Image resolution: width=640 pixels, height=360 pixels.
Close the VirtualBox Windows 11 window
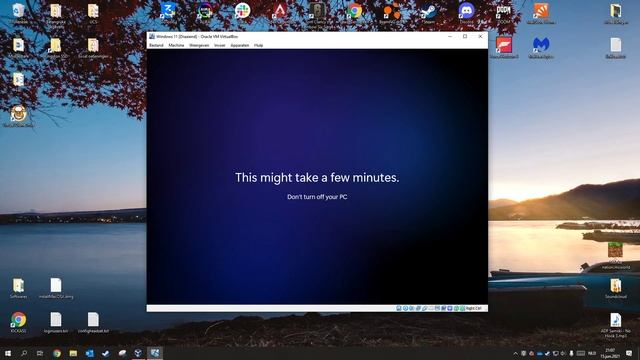(480, 36)
